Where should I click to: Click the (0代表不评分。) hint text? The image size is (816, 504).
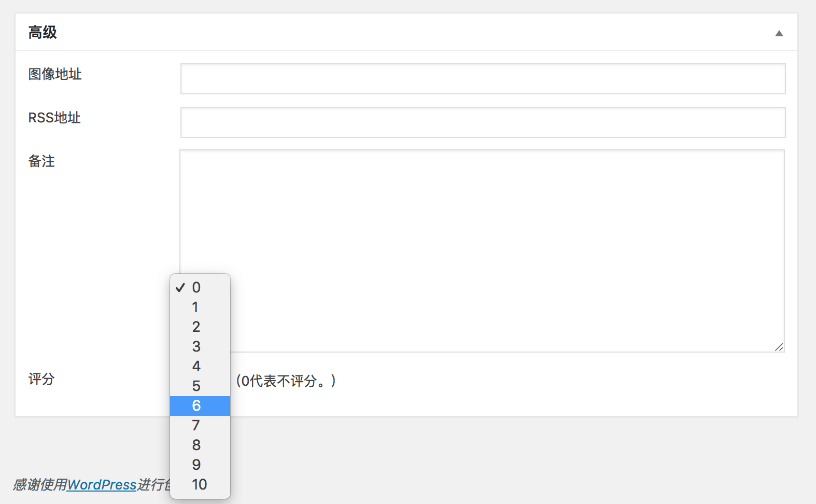(x=286, y=381)
